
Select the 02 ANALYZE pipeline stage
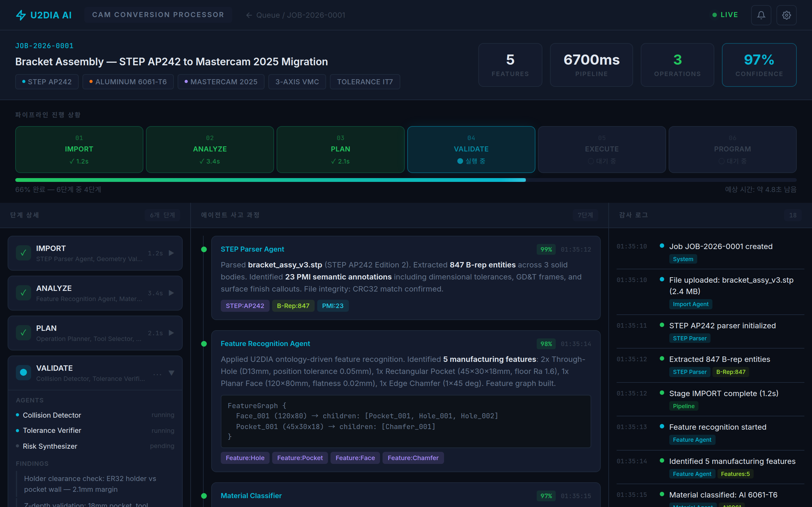coord(210,150)
